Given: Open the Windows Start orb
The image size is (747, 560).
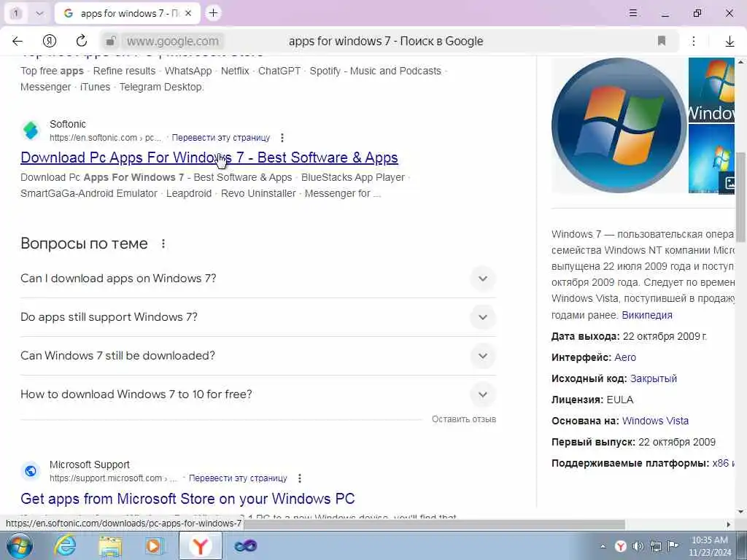Looking at the screenshot, I should point(20,545).
